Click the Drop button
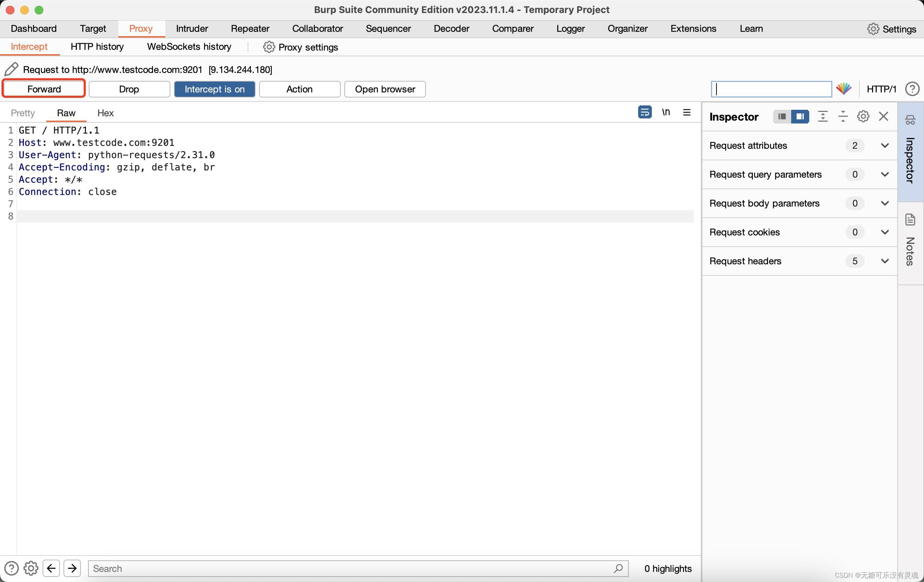Viewport: 924px width, 582px height. coord(128,88)
